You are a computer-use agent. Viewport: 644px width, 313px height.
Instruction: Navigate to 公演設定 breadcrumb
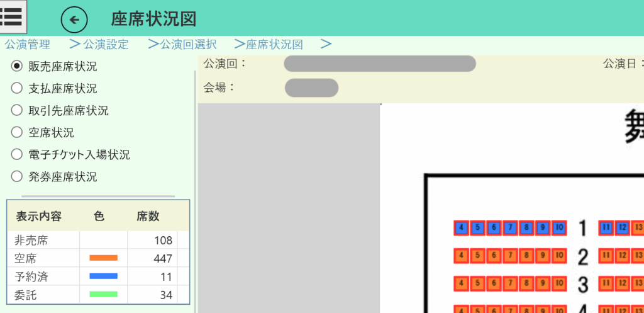[x=106, y=45]
